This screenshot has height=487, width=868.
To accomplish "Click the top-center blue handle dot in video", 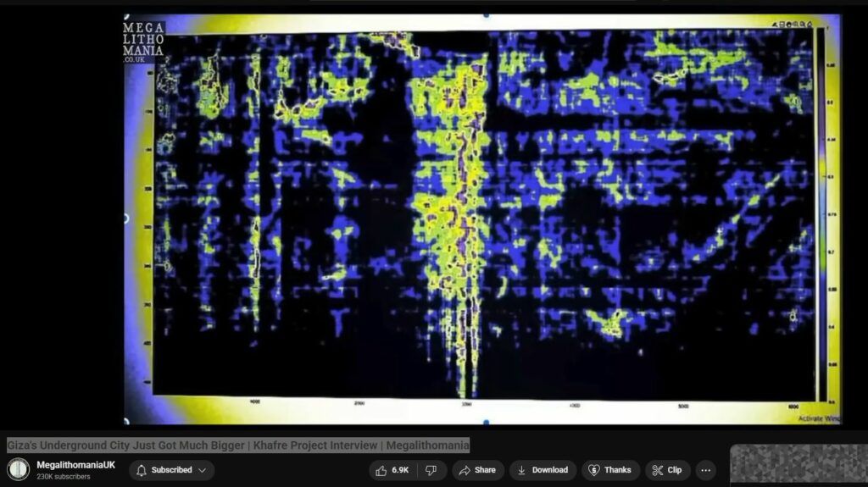I will (x=486, y=14).
